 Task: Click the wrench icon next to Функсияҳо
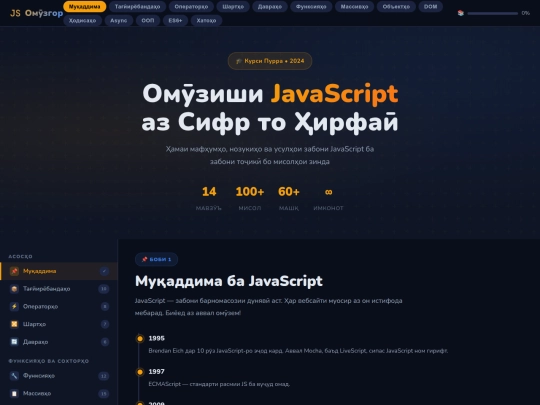14,376
